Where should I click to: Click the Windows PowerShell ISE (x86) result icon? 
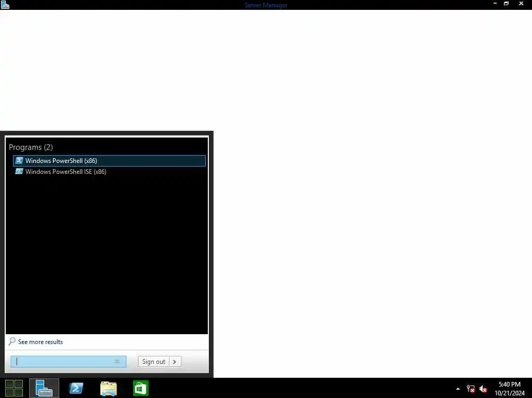pos(19,172)
